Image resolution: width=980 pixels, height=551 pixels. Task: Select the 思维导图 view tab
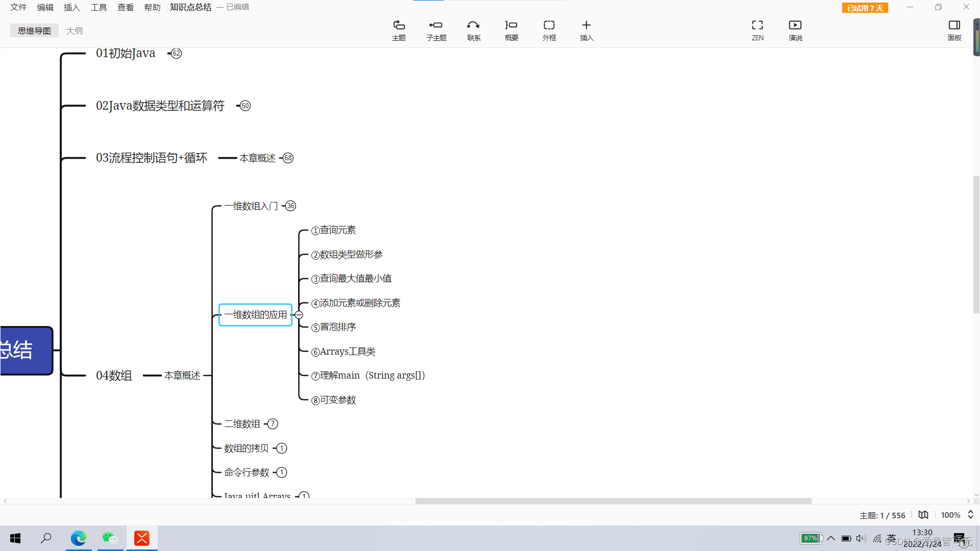[x=34, y=30]
